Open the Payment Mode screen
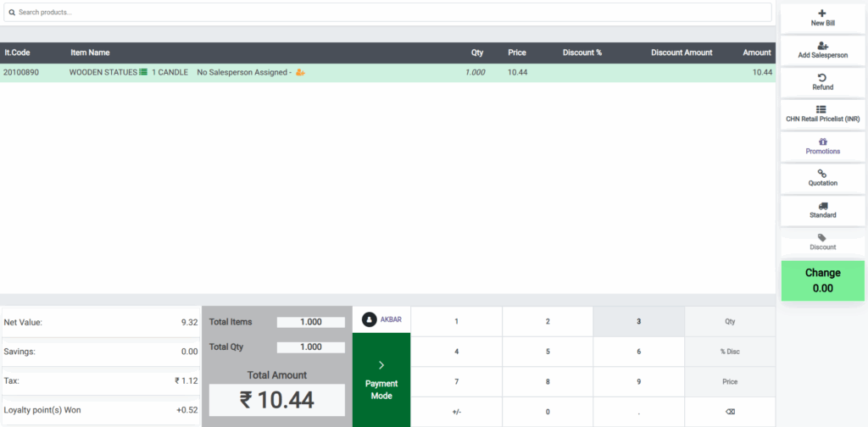The height and width of the screenshot is (427, 868). pyautogui.click(x=381, y=380)
